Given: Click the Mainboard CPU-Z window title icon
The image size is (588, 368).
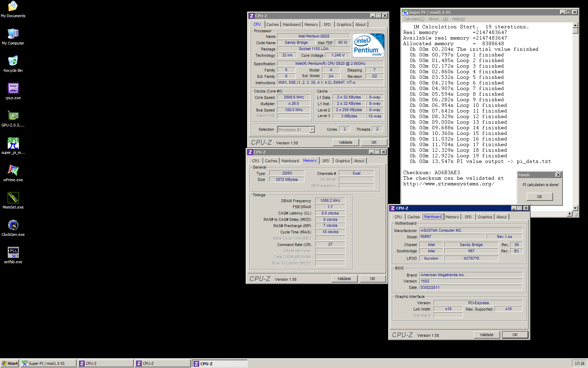Looking at the screenshot, I should click(393, 208).
